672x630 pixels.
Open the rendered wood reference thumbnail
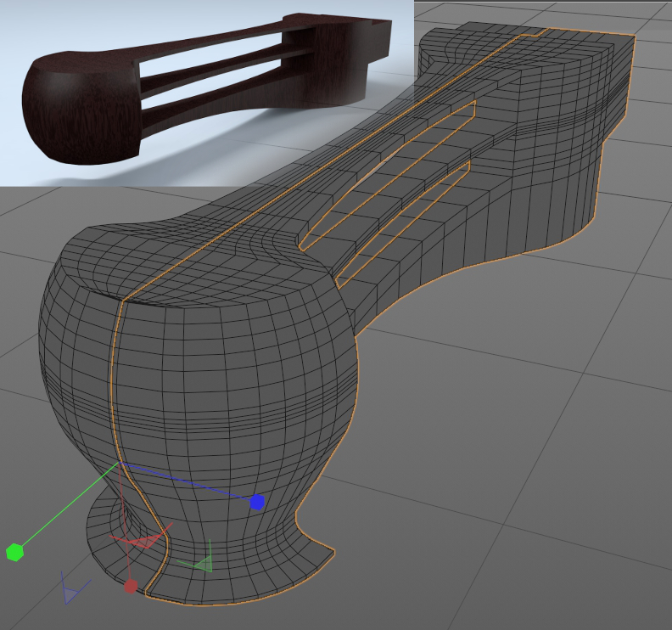point(206,92)
